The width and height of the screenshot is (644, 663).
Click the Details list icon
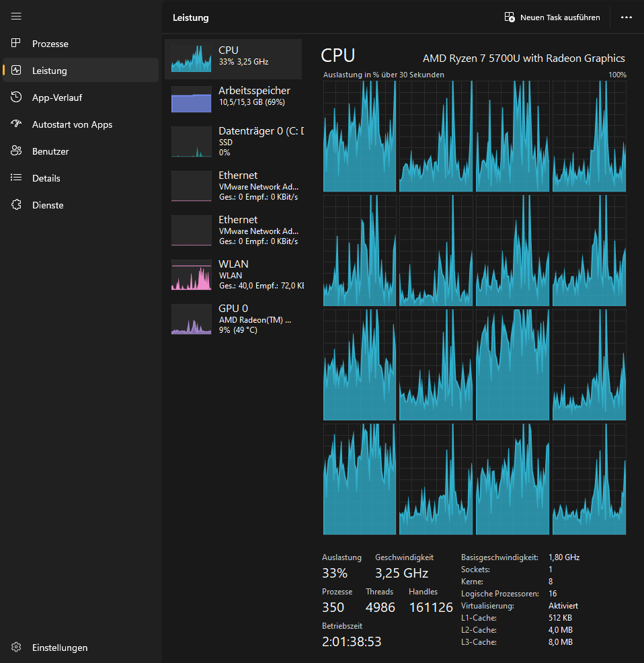pos(16,178)
